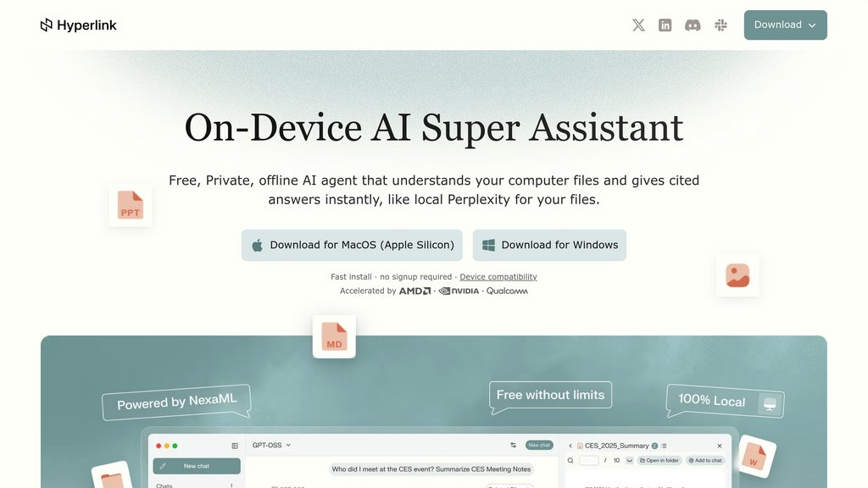
Task: Click the floating PPT file icon
Action: 131,205
